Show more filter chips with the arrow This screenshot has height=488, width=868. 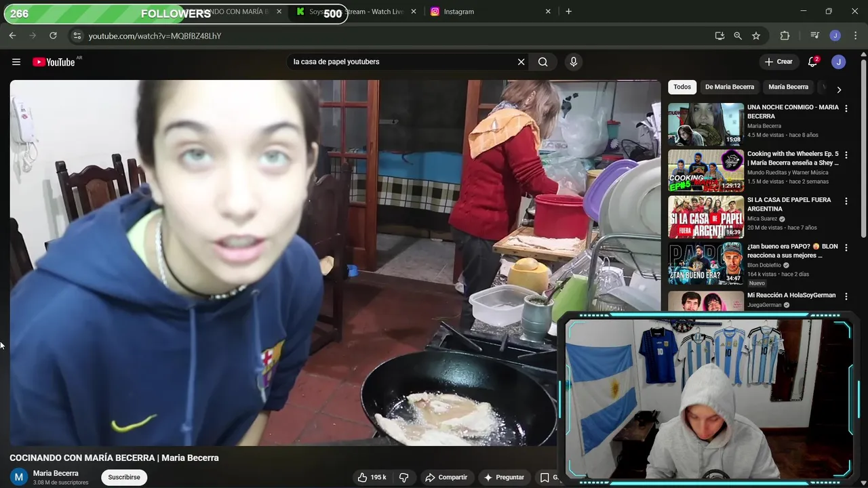(839, 89)
